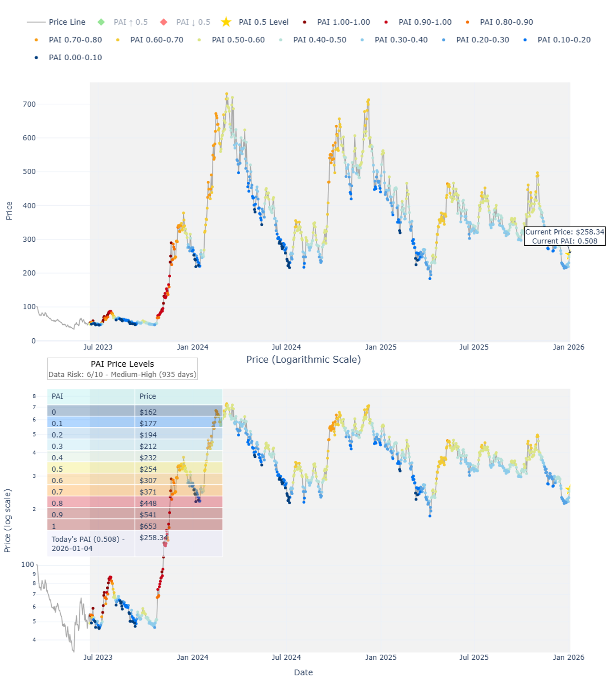This screenshot has width=616, height=676.
Task: Toggle PAI 0.40-0.50 legend item
Action: coord(319,40)
